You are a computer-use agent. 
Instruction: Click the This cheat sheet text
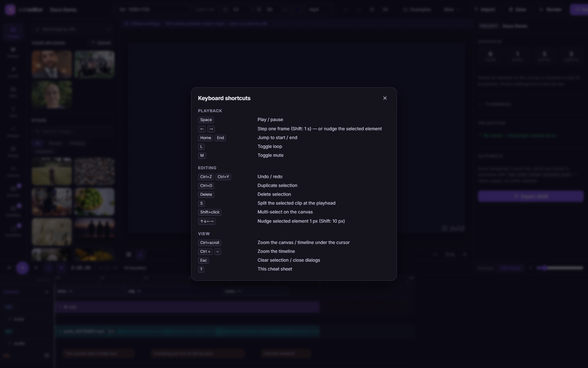[x=275, y=269]
